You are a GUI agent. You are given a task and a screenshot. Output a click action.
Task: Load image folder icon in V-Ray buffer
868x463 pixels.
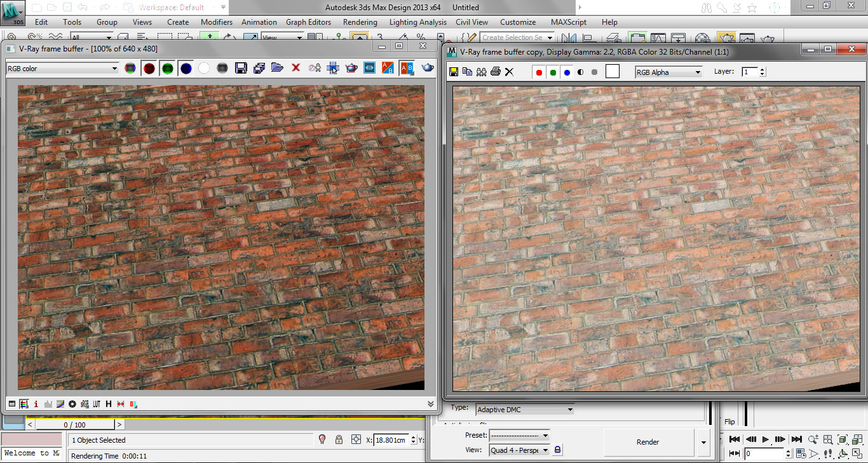277,68
